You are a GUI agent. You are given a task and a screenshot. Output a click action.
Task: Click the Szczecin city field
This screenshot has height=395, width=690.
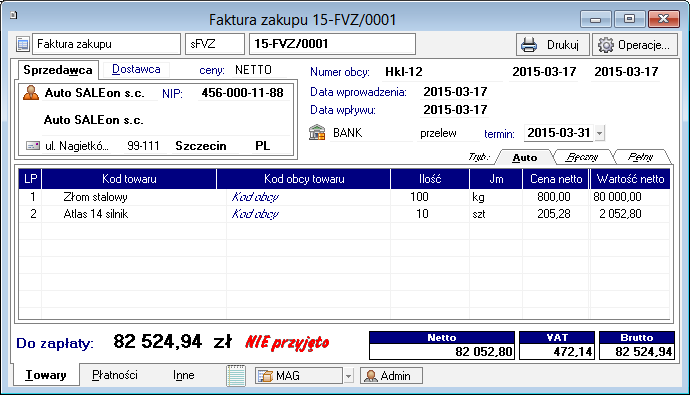(201, 146)
